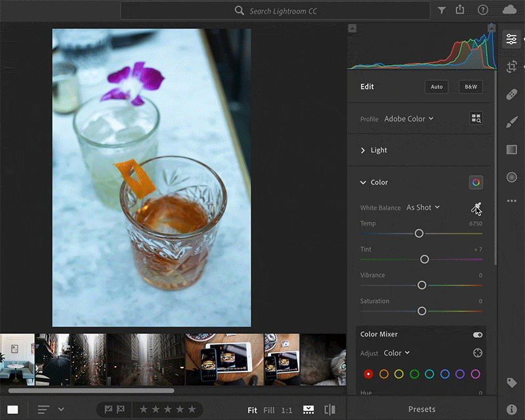The image size is (525, 420).
Task: Open the help question mark icon
Action: (483, 10)
